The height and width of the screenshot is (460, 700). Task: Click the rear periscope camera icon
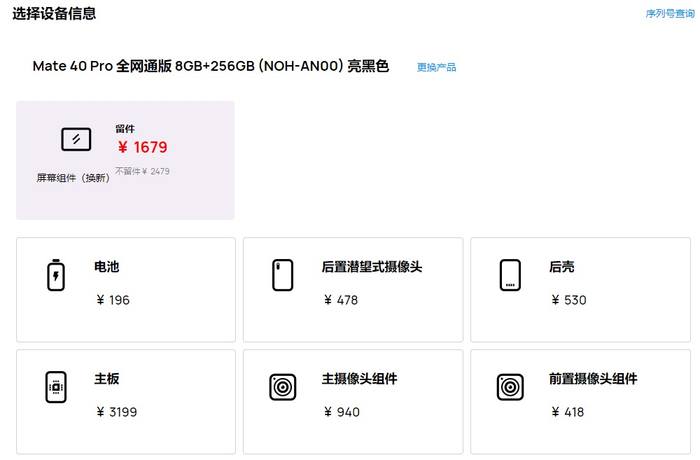[282, 275]
